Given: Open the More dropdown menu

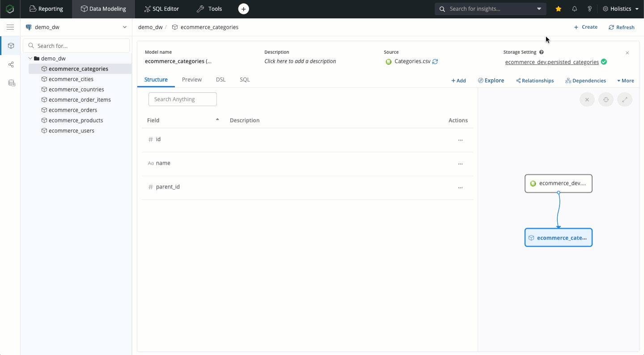Looking at the screenshot, I should coord(625,81).
